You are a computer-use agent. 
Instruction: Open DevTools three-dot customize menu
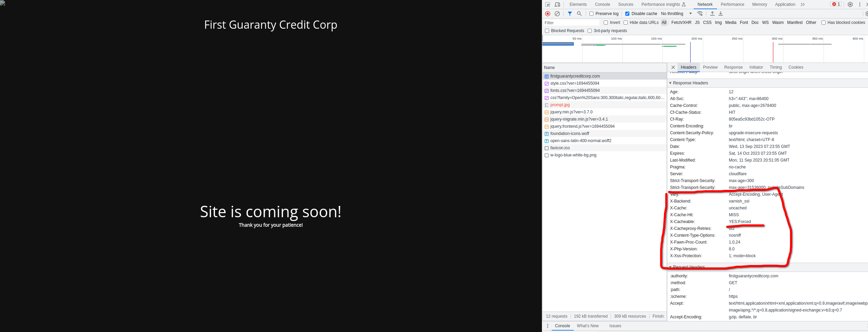[860, 4]
